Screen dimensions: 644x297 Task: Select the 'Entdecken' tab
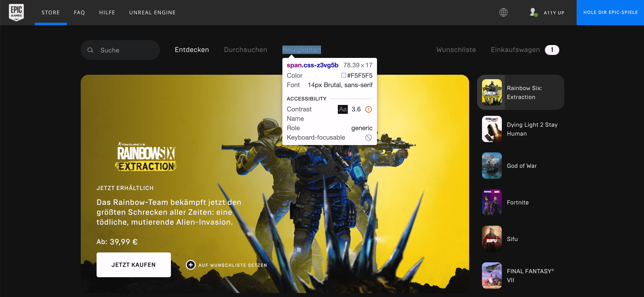[x=191, y=49]
